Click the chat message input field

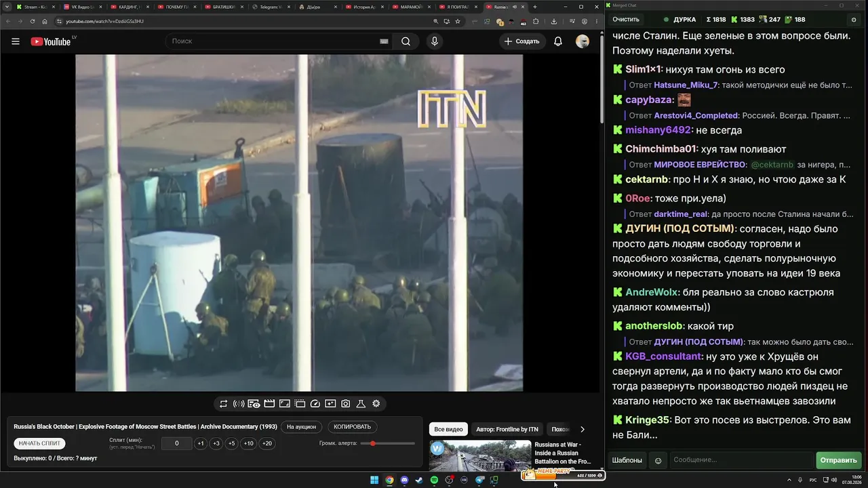(x=741, y=461)
